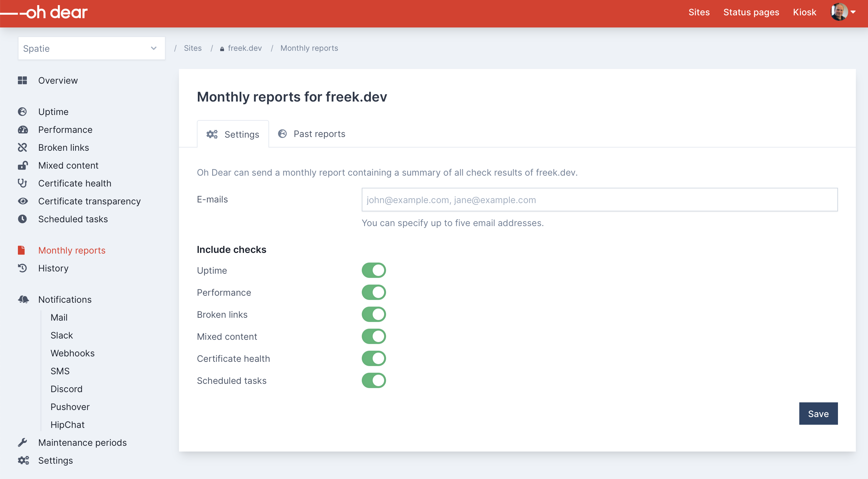Screen dimensions: 868x479
Task: Click Monthly reports breadcrumb
Action: pyautogui.click(x=309, y=48)
